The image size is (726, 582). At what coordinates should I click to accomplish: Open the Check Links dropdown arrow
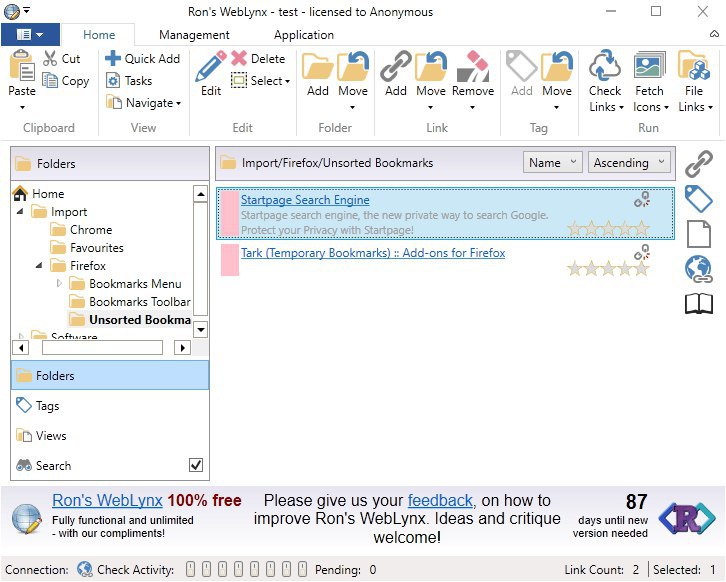(x=621, y=107)
